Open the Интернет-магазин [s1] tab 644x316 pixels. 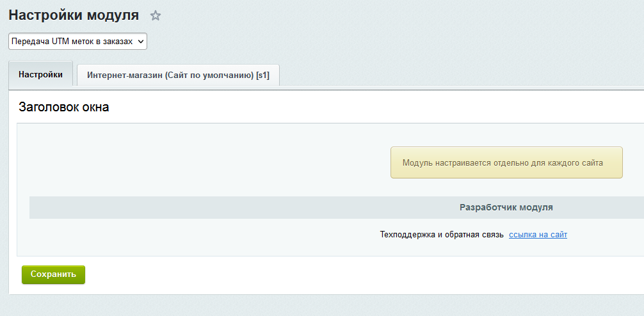(x=178, y=75)
